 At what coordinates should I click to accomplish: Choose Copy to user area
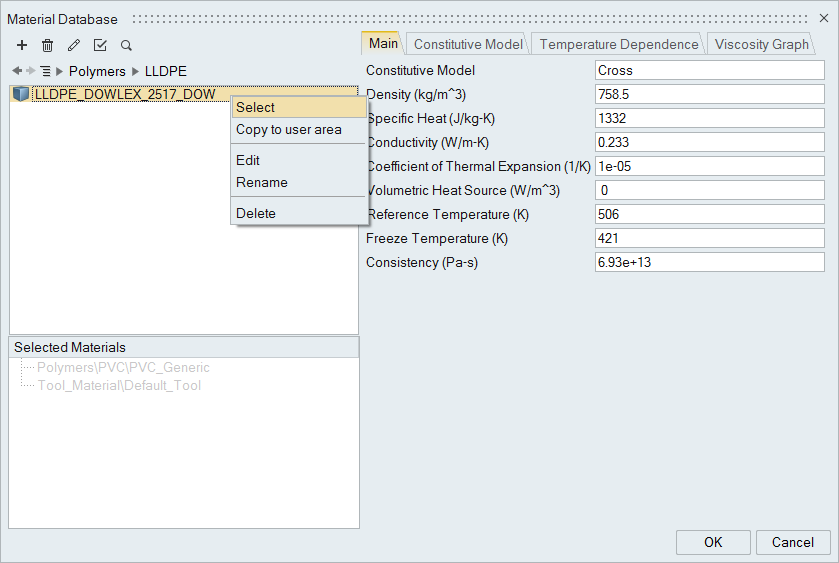tap(288, 129)
